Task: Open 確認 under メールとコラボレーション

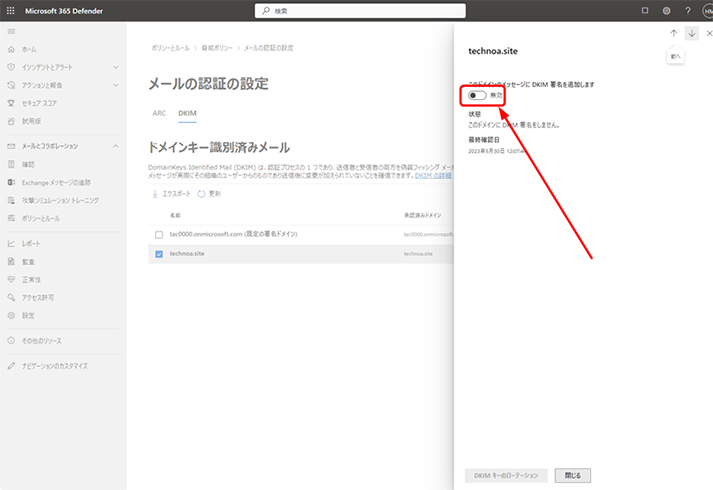Action: click(x=28, y=164)
